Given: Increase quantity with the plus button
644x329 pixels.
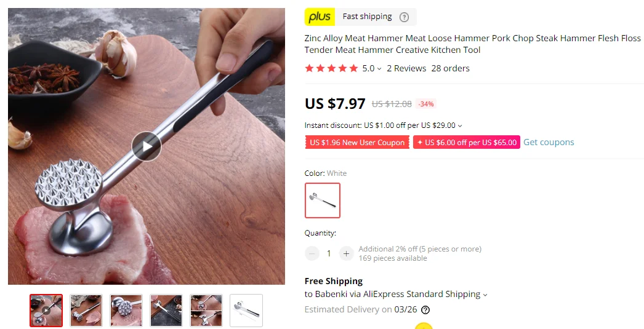Looking at the screenshot, I should point(346,253).
